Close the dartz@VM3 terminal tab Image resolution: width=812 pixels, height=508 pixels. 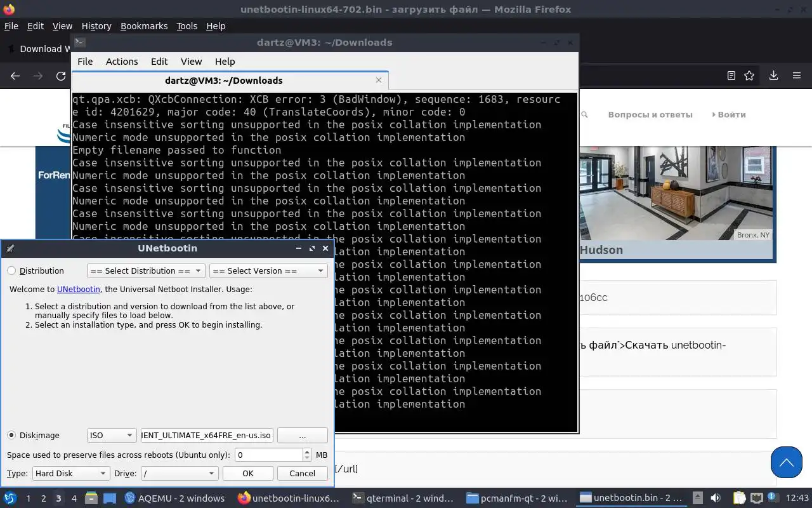click(379, 80)
